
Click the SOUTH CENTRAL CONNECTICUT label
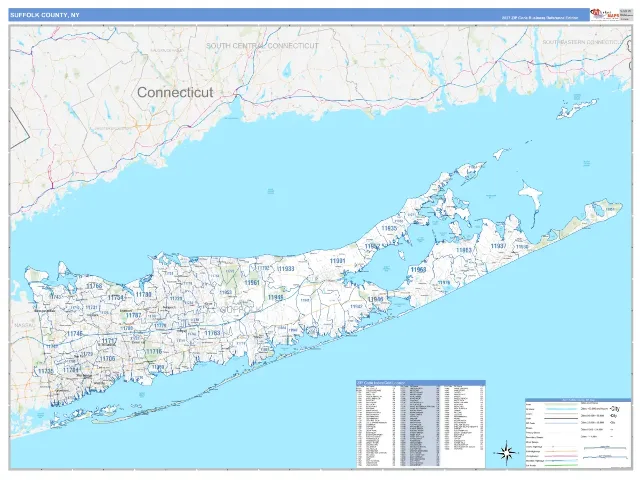coord(262,46)
